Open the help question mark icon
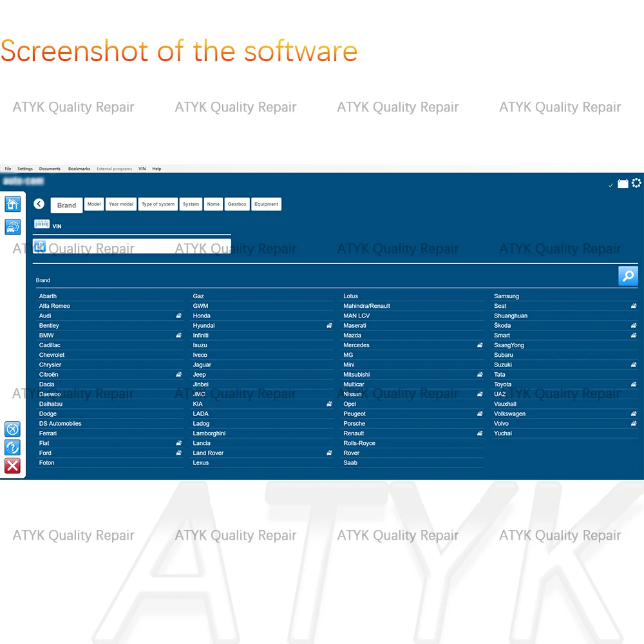 tap(13, 448)
